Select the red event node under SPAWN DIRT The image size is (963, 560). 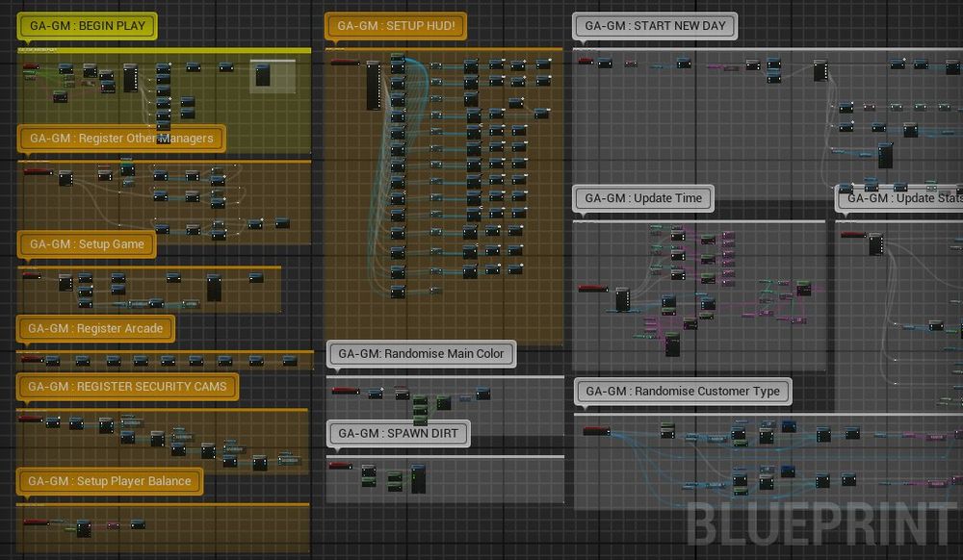pos(339,466)
